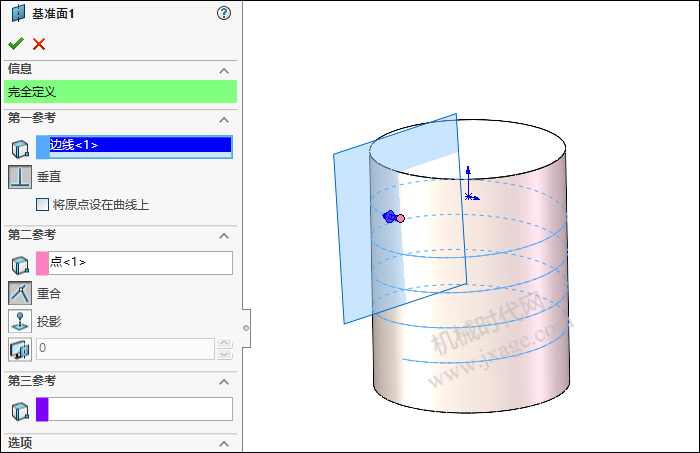The height and width of the screenshot is (453, 700).
Task: Click the purple swatch of third reference
Action: coord(42,409)
